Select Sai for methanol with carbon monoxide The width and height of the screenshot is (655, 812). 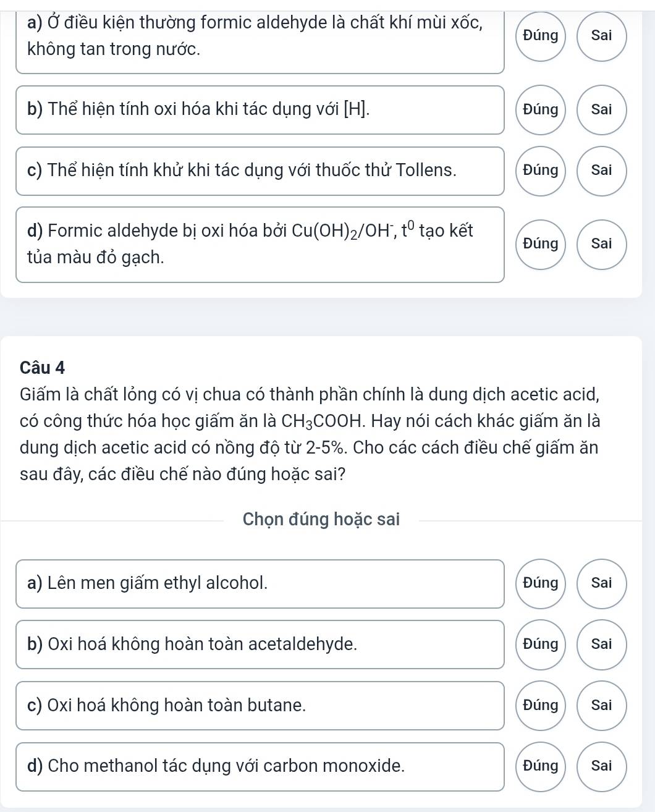click(601, 766)
